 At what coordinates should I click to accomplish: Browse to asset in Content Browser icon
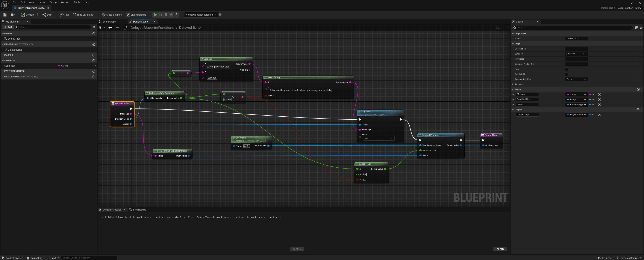click(x=13, y=15)
